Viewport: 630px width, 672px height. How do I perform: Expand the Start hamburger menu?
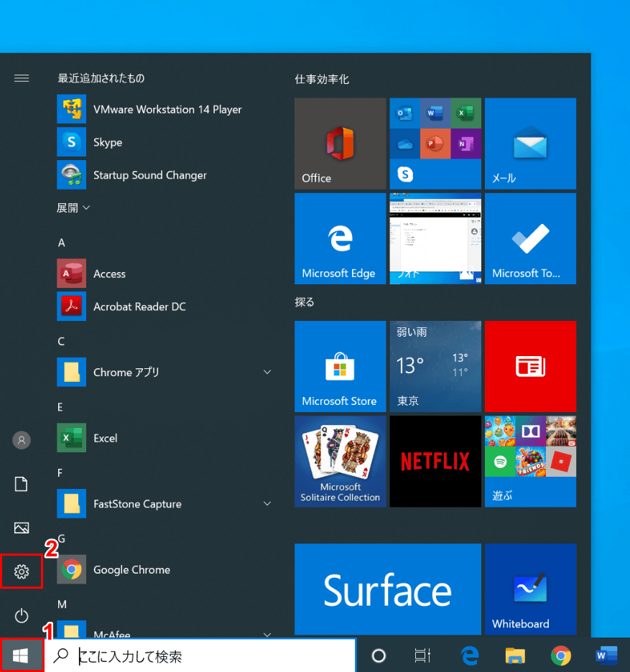[22, 78]
